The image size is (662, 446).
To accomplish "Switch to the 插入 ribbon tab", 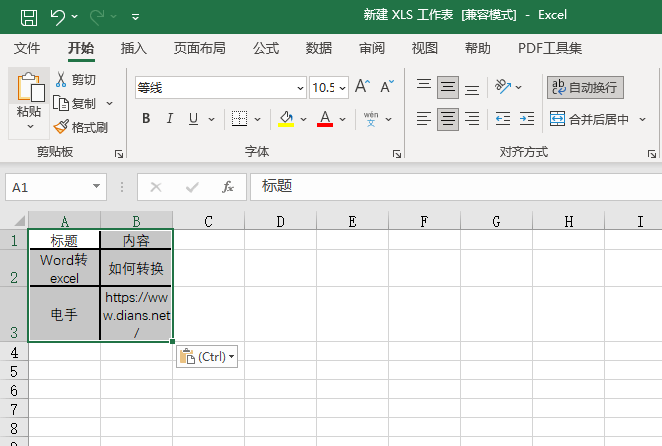I will point(133,48).
